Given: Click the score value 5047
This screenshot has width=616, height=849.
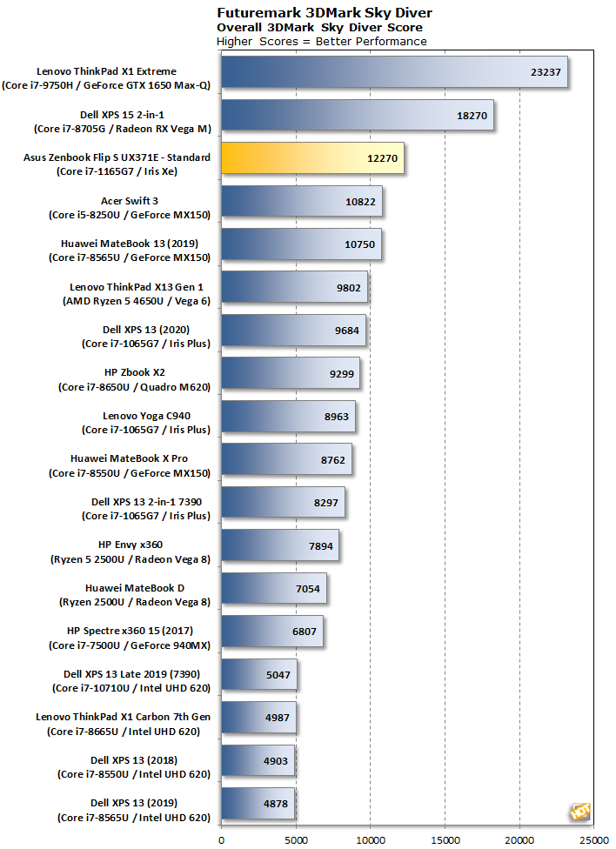Looking at the screenshot, I should [x=278, y=675].
